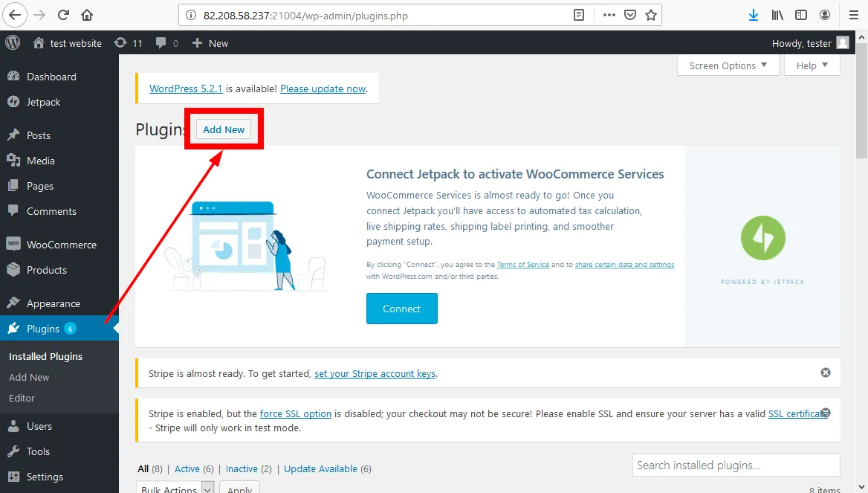Open the force SSL option link
The image size is (868, 493).
(x=296, y=413)
